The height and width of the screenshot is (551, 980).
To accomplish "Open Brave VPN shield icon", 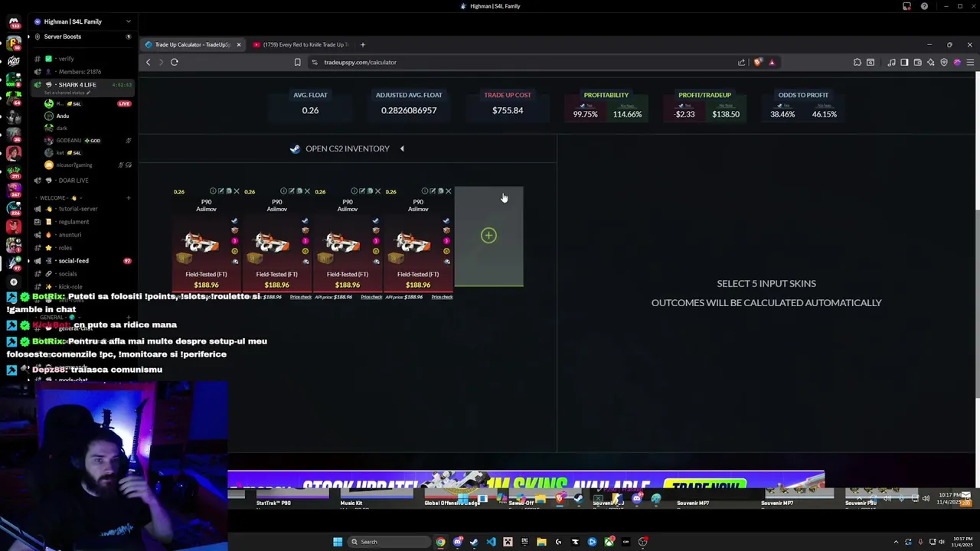I will click(x=943, y=62).
